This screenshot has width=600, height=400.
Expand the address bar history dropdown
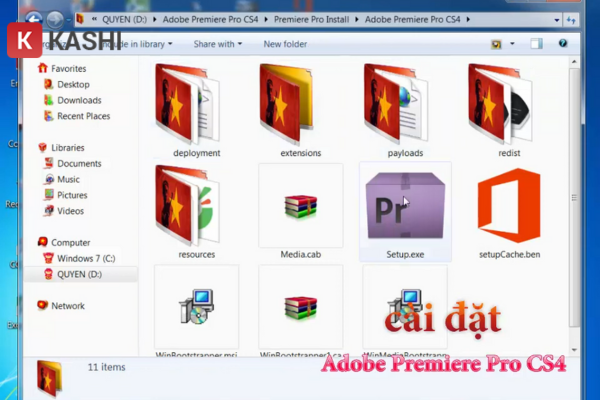tap(557, 20)
